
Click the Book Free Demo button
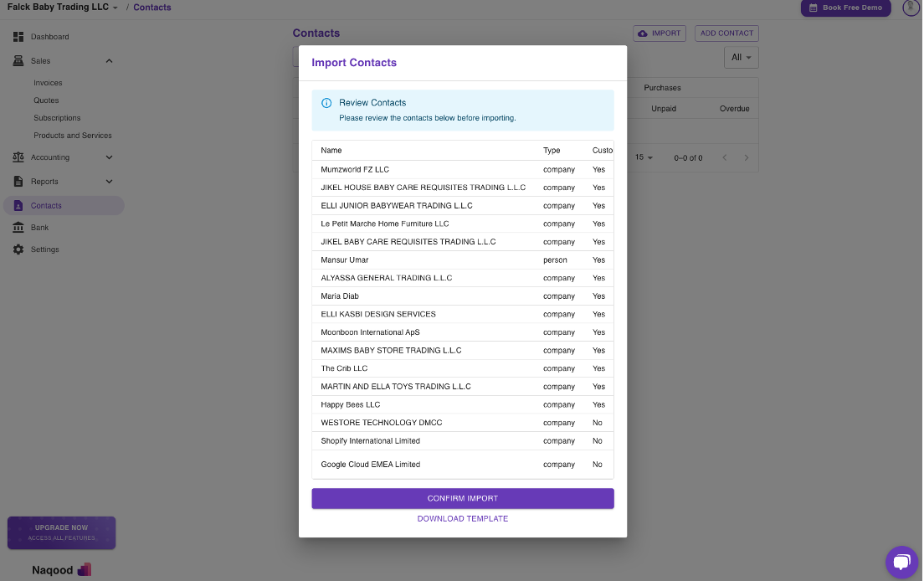845,8
